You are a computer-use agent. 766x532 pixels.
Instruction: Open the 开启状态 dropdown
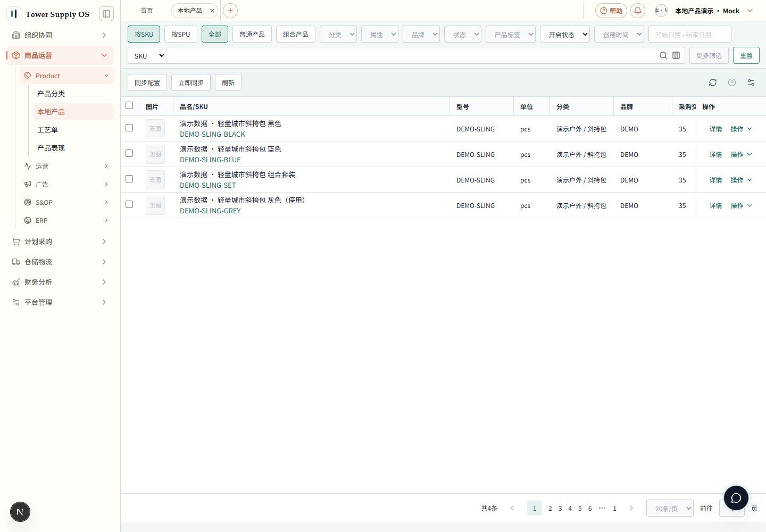565,34
